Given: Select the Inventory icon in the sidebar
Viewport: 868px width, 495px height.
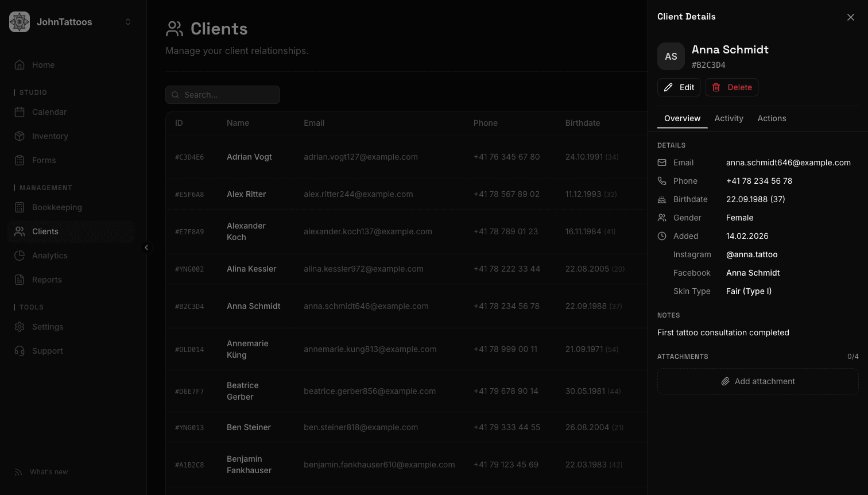Looking at the screenshot, I should pos(20,136).
